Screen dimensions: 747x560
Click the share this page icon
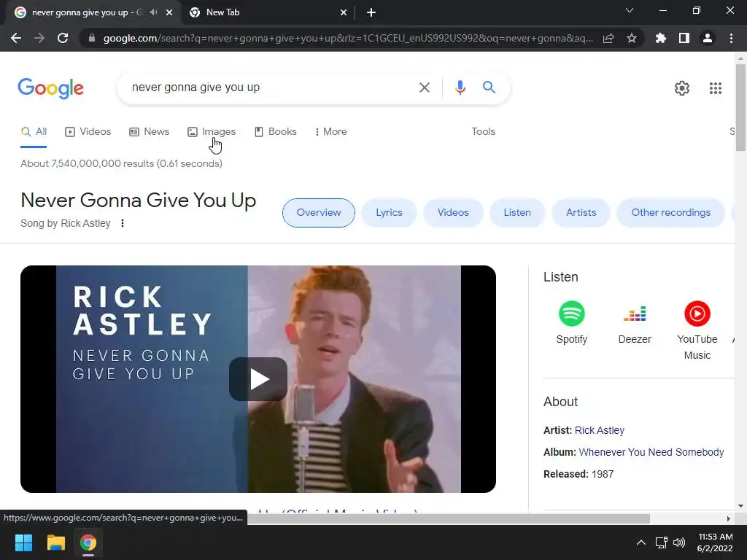(x=608, y=38)
